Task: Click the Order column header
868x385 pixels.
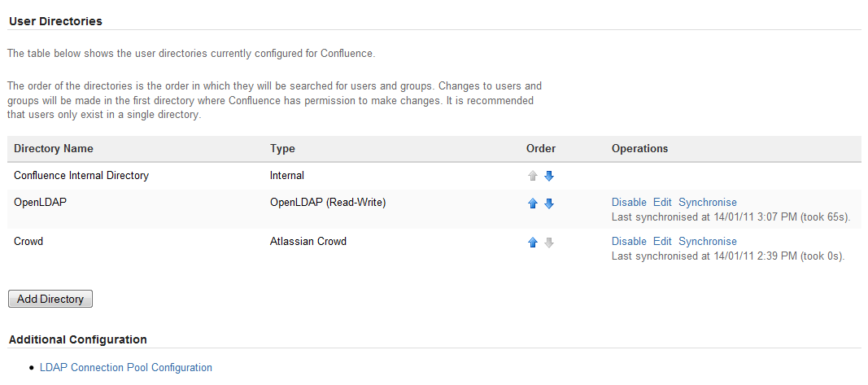Action: [541, 149]
